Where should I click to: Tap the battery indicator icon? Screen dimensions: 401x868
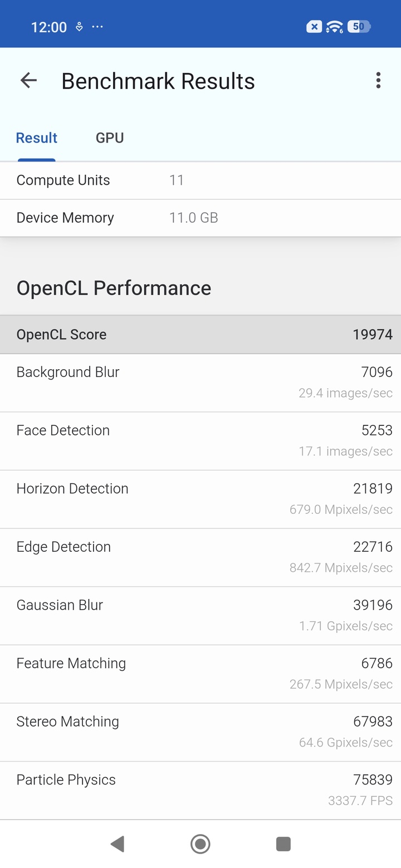pos(359,27)
